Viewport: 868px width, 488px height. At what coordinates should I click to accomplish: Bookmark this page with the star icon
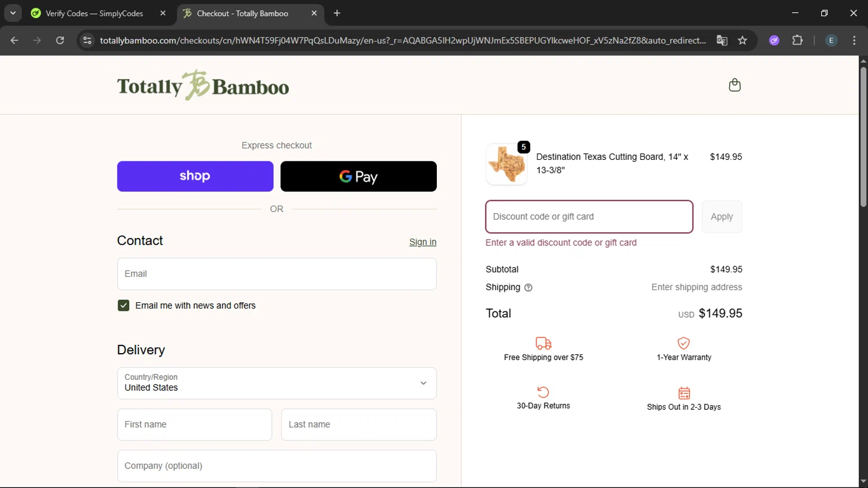tap(742, 41)
